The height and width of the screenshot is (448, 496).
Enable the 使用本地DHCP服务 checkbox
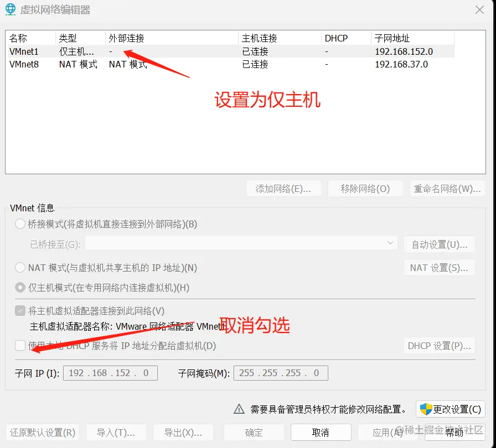20,345
